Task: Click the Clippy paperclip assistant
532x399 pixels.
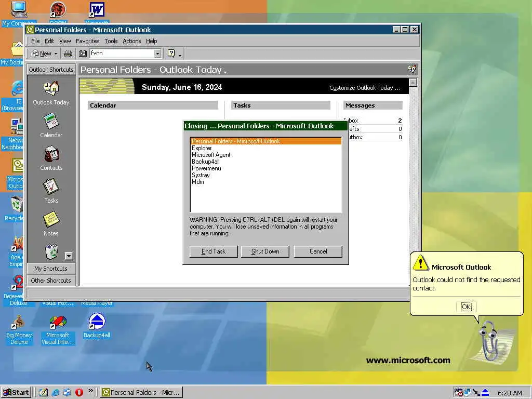Action: (488, 342)
